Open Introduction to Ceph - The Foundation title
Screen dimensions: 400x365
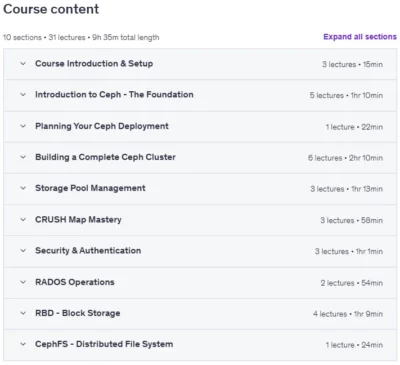point(114,95)
